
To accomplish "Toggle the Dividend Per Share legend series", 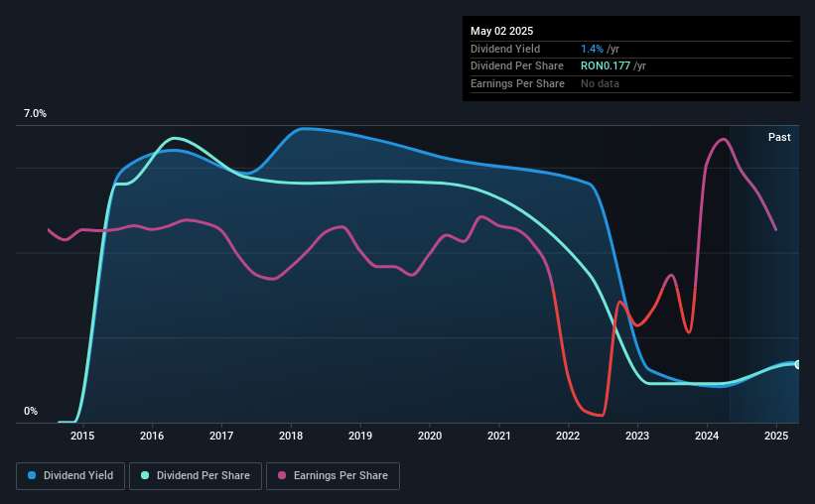I will point(196,476).
